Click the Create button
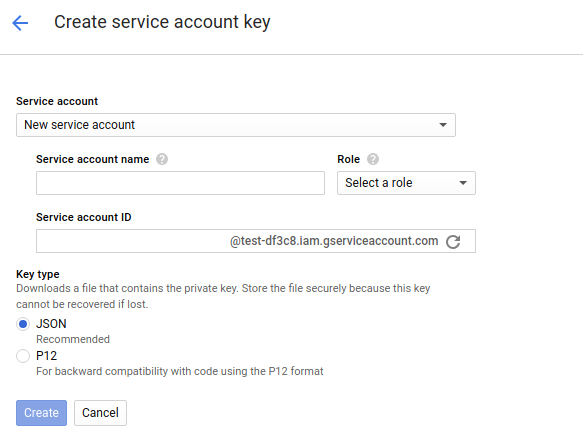The height and width of the screenshot is (438, 583). [x=41, y=413]
